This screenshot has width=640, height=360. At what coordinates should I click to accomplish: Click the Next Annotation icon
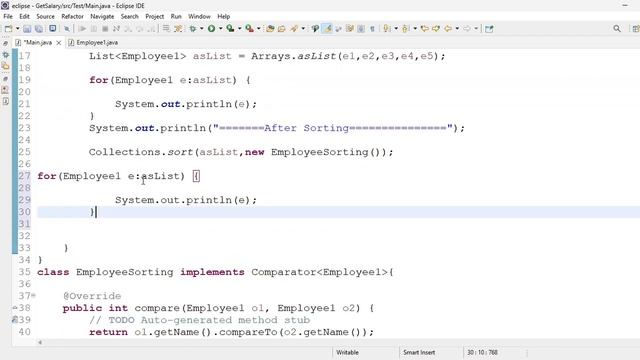tap(386, 29)
